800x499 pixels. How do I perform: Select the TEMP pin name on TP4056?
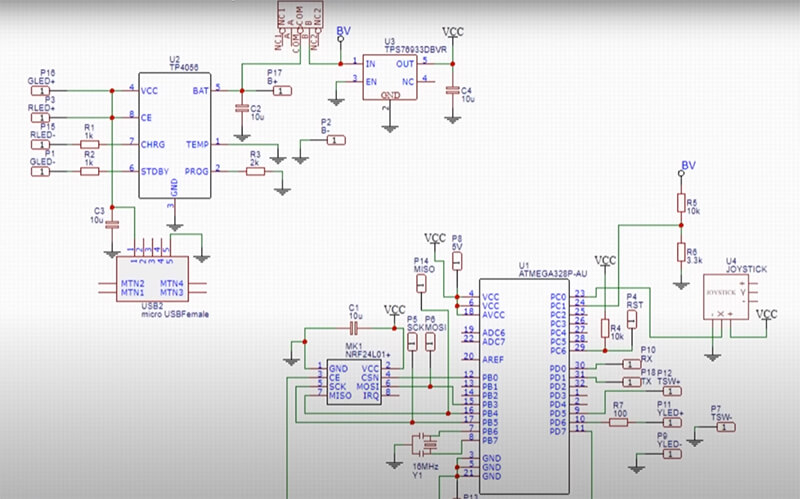(197, 144)
